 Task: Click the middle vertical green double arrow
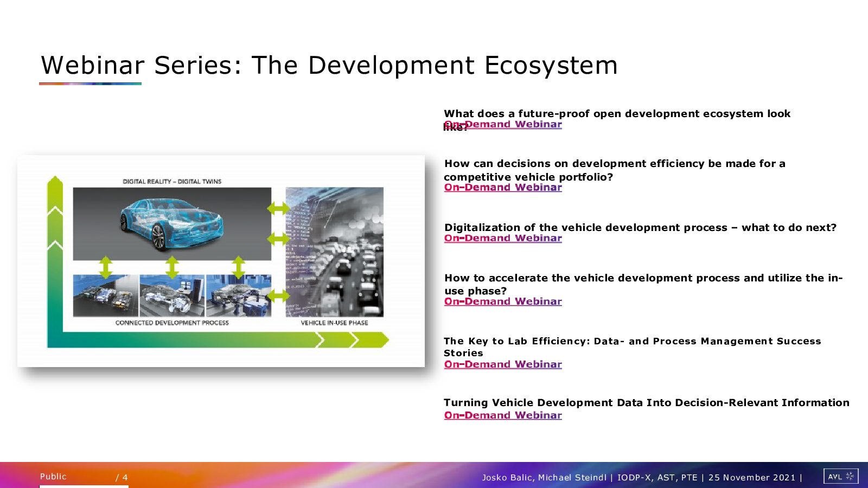(172, 267)
